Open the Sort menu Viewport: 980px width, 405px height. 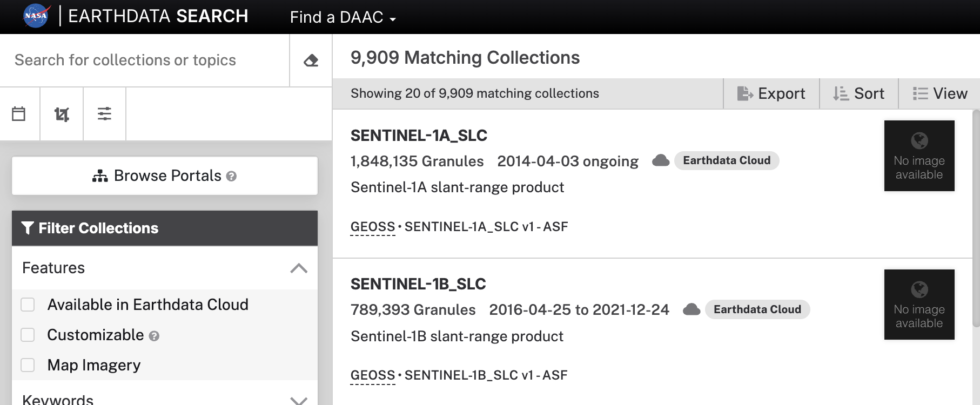point(859,93)
